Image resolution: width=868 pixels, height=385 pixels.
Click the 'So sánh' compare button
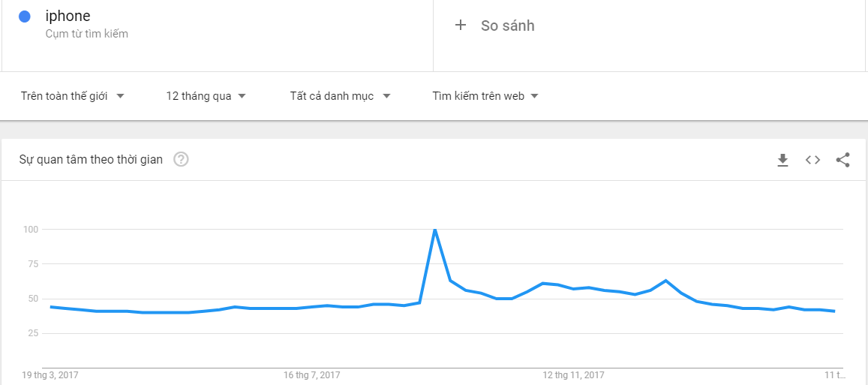tap(507, 26)
